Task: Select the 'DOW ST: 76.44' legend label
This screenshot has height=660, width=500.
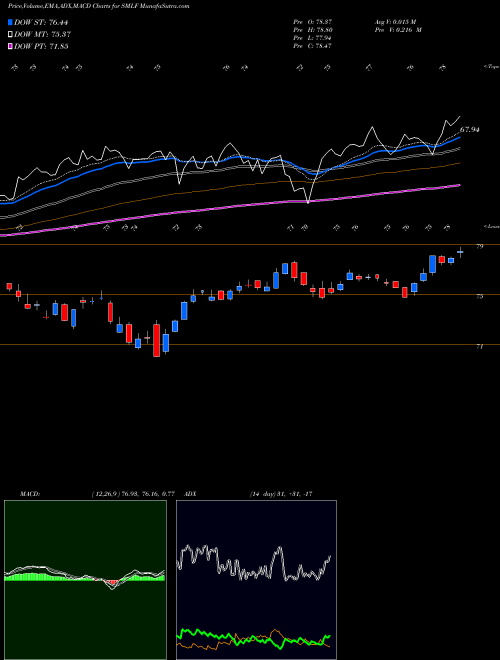Action: point(41,23)
